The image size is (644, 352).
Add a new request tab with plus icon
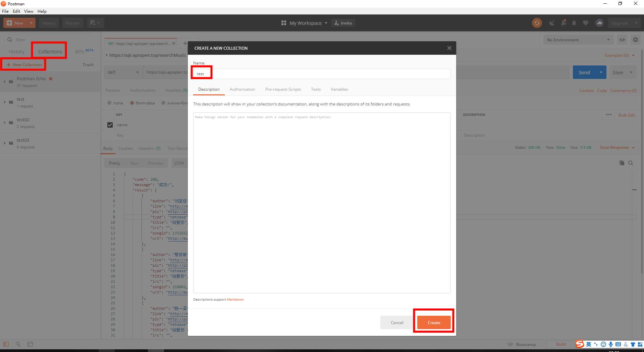pyautogui.click(x=185, y=43)
